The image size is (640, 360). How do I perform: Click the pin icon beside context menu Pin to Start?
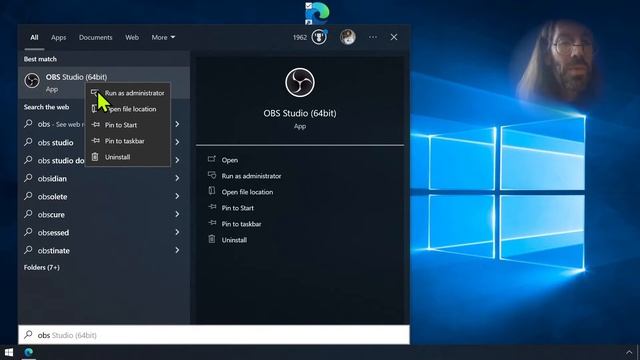tap(95, 124)
